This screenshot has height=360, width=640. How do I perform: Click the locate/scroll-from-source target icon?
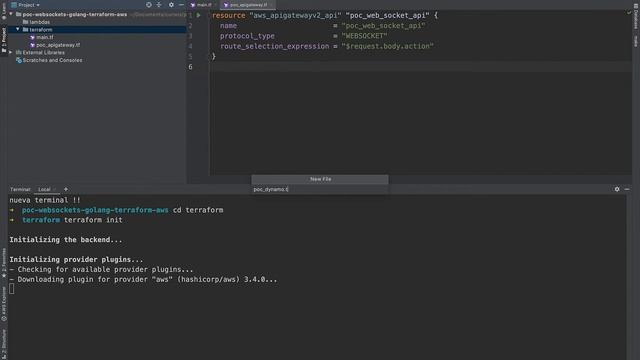pos(149,4)
